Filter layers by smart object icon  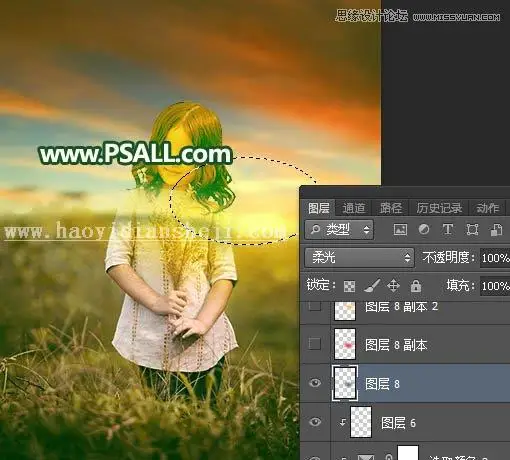(x=496, y=230)
